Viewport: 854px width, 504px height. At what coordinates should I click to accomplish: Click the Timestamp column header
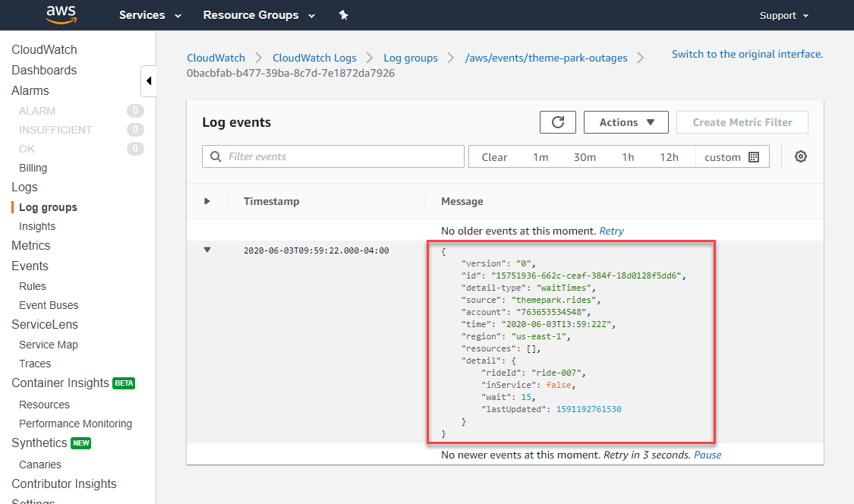tap(271, 201)
